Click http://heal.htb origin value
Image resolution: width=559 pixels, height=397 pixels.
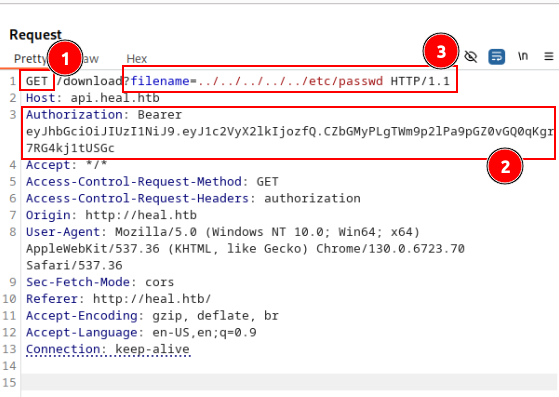click(x=141, y=215)
